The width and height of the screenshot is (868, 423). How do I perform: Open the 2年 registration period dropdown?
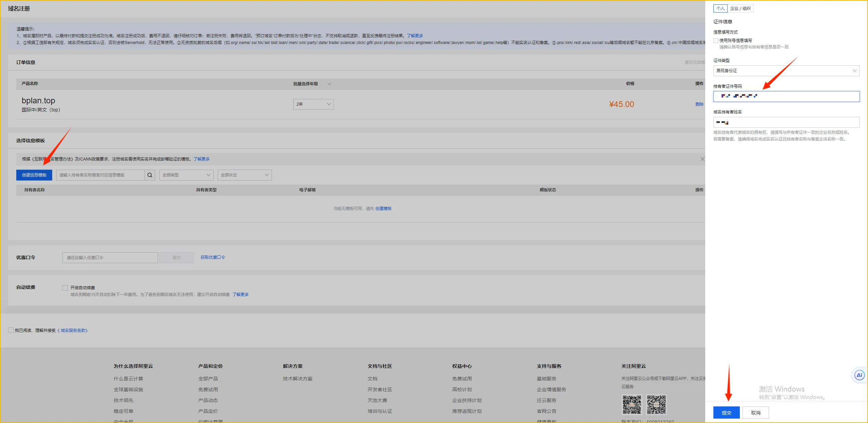point(313,104)
